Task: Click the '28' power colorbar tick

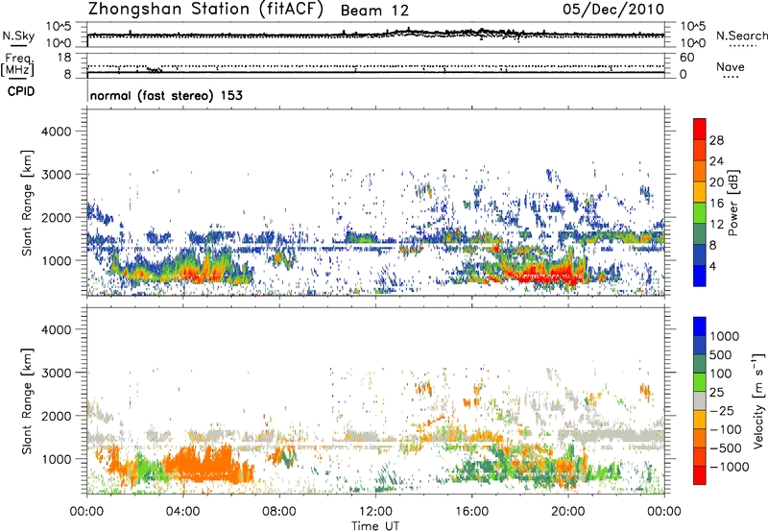Action: click(716, 140)
